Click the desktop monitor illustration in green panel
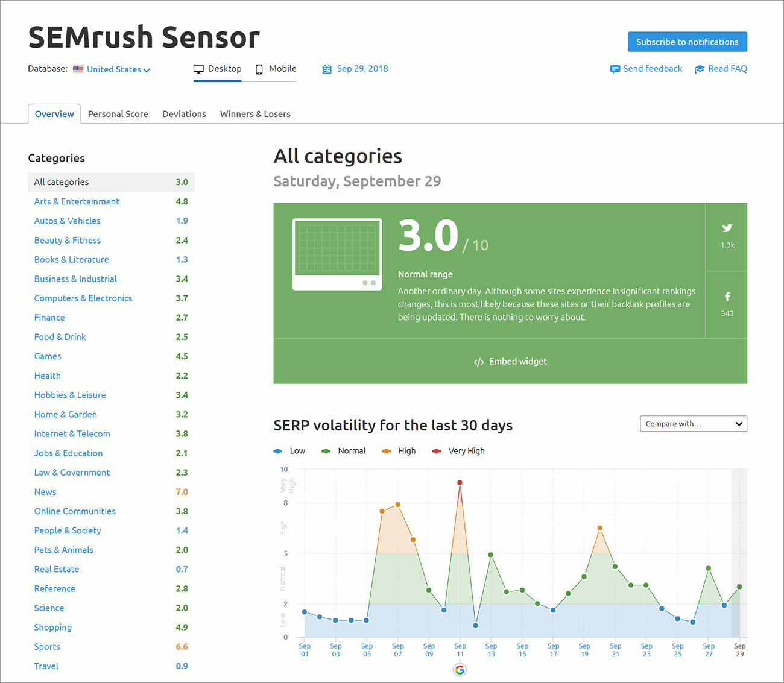 pos(337,254)
